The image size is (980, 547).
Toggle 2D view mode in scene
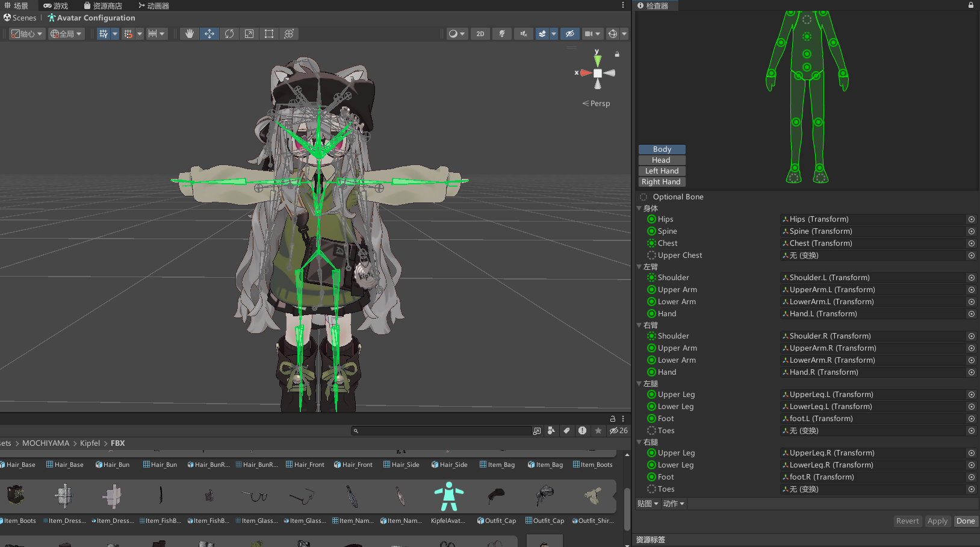pos(480,34)
